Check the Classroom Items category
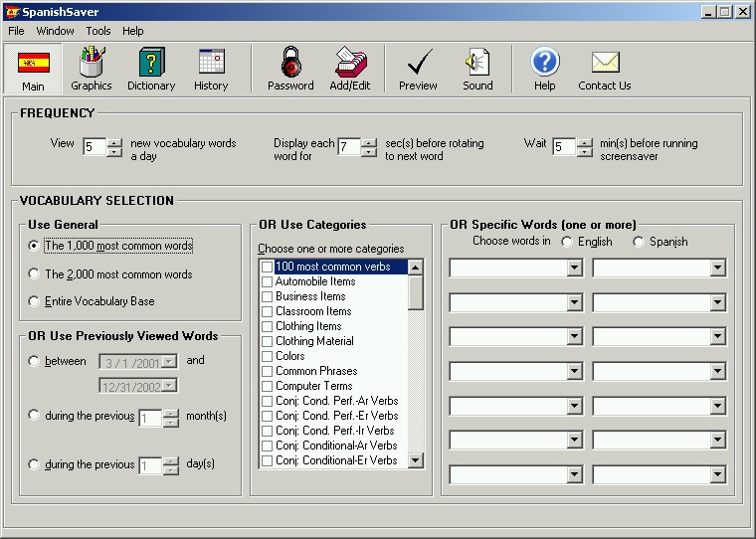This screenshot has height=539, width=756. pos(267,311)
